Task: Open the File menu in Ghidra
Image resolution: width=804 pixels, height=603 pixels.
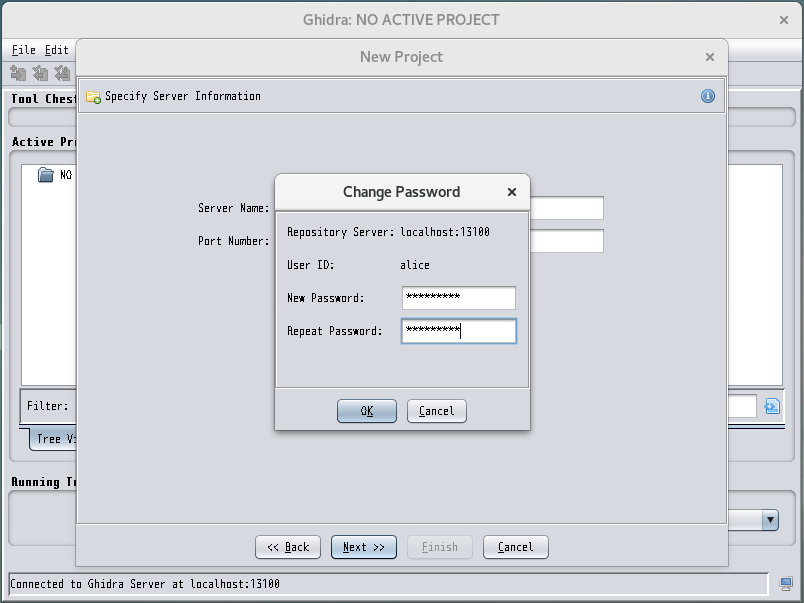Action: (x=24, y=50)
